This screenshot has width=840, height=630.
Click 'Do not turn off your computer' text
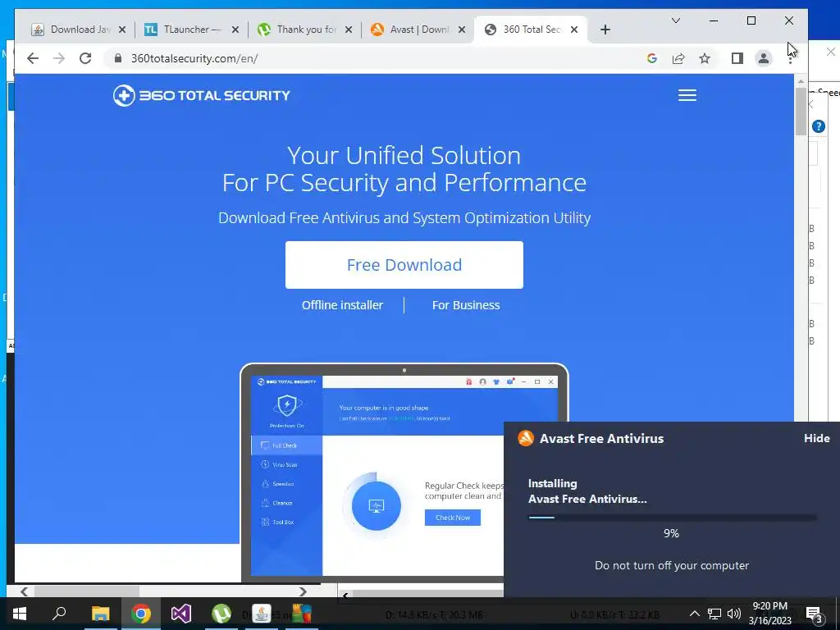672,565
